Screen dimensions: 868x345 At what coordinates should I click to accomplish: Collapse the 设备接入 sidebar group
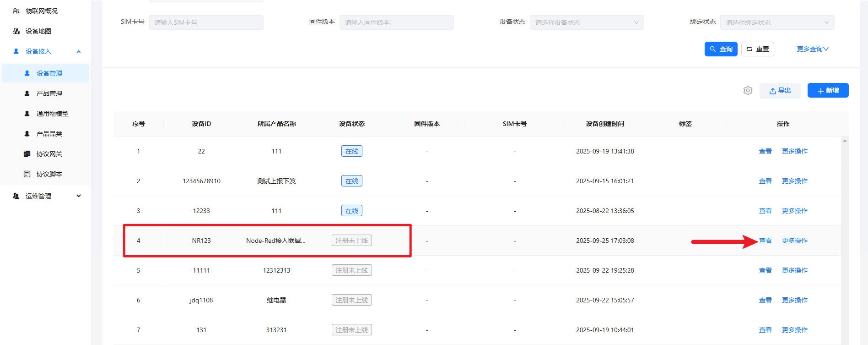pyautogui.click(x=79, y=51)
